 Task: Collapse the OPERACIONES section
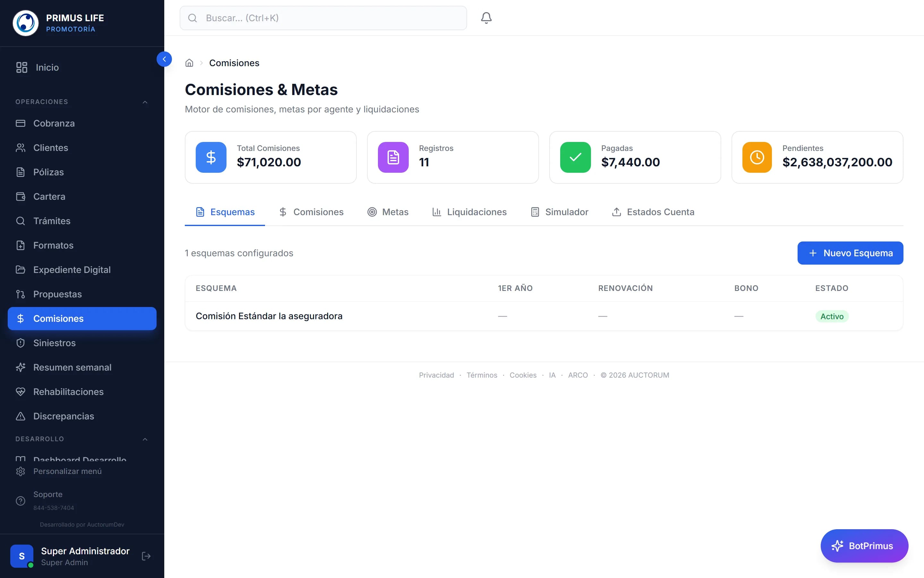(145, 102)
